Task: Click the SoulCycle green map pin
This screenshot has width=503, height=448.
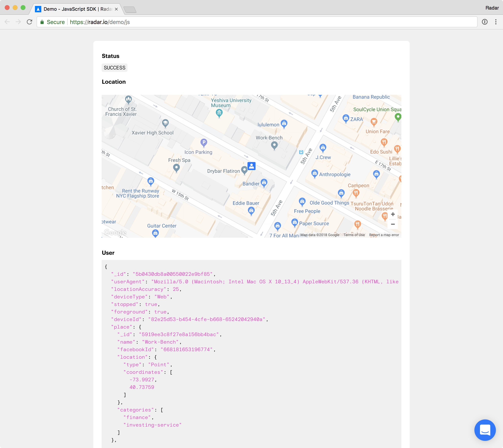Action: 398,117
